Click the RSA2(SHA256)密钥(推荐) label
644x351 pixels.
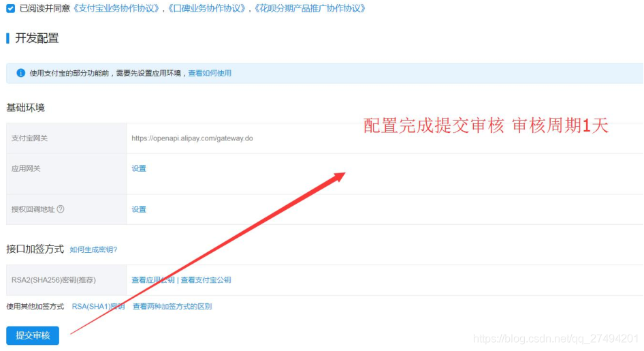pos(53,280)
